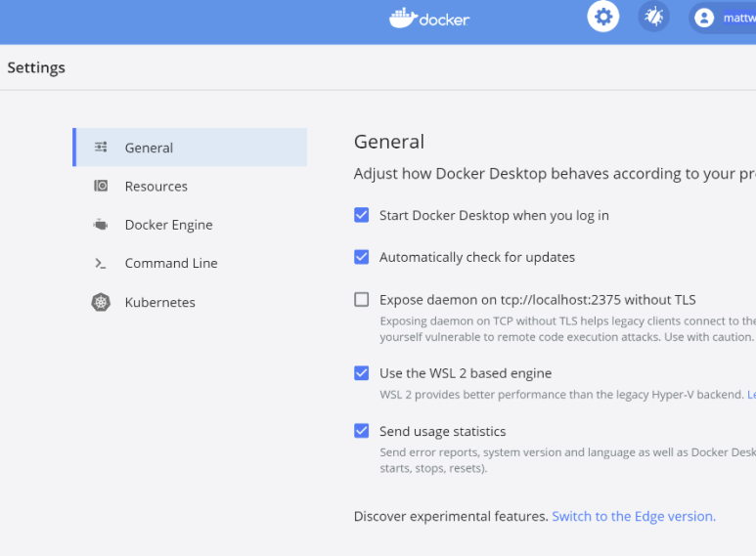Disable Start Docker Desktop when you log in
756x556 pixels.
[x=361, y=215]
